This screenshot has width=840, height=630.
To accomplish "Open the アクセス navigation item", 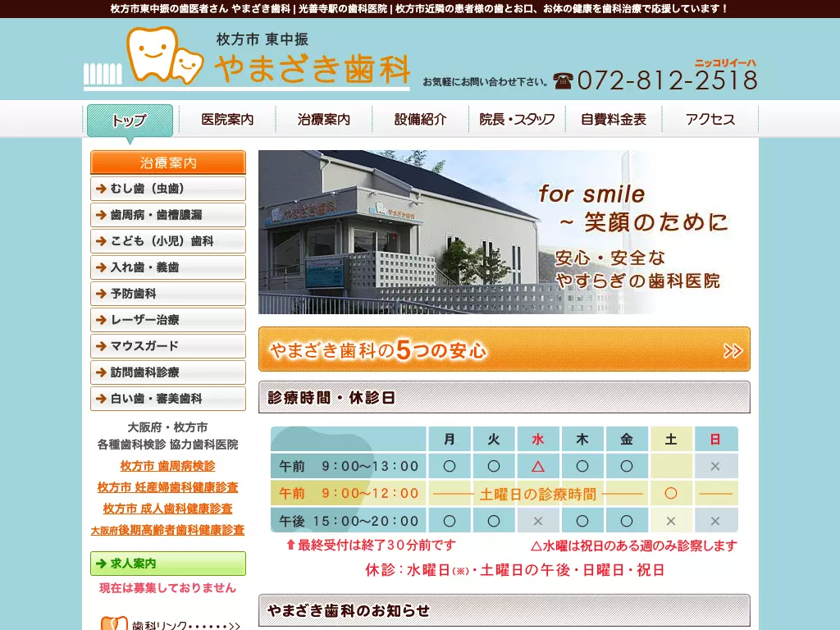I will pyautogui.click(x=710, y=120).
